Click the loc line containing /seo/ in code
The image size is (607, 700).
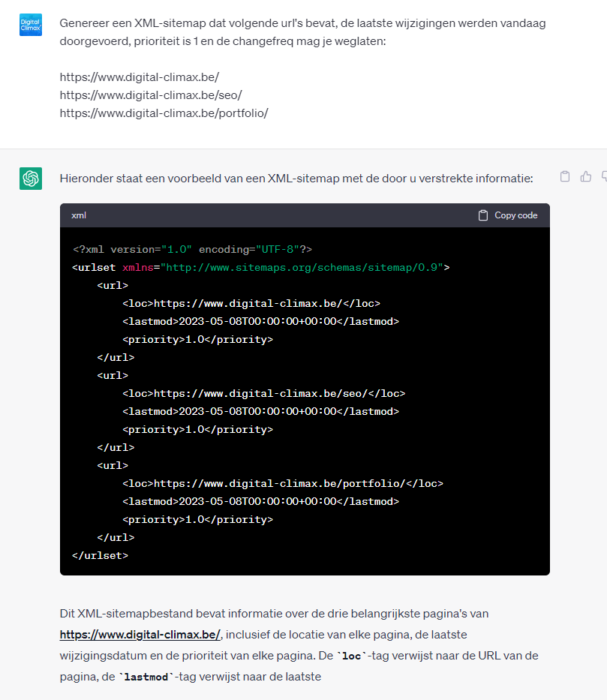point(264,393)
